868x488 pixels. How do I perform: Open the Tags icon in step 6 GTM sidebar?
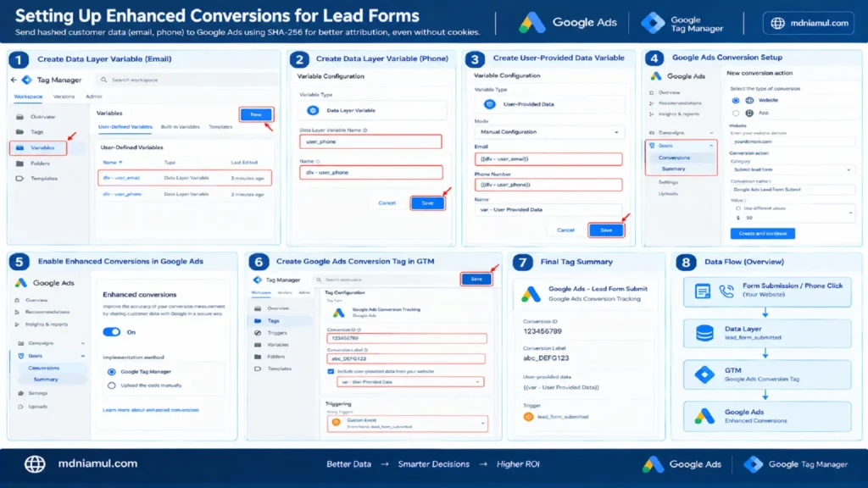[x=258, y=320]
